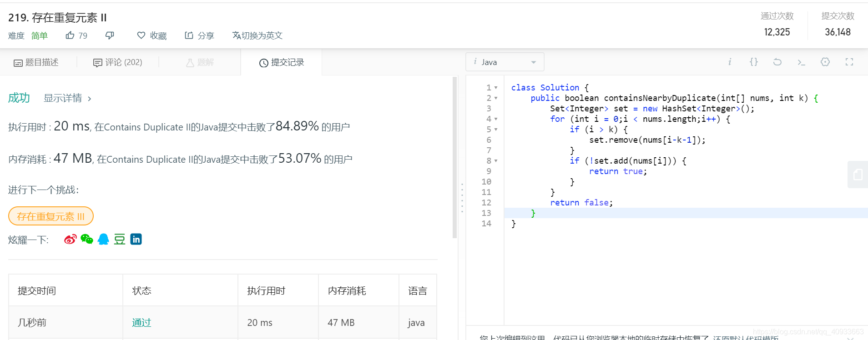Click the 20 ms runtime table cell
Image resolution: width=868 pixels, height=340 pixels.
click(x=260, y=322)
